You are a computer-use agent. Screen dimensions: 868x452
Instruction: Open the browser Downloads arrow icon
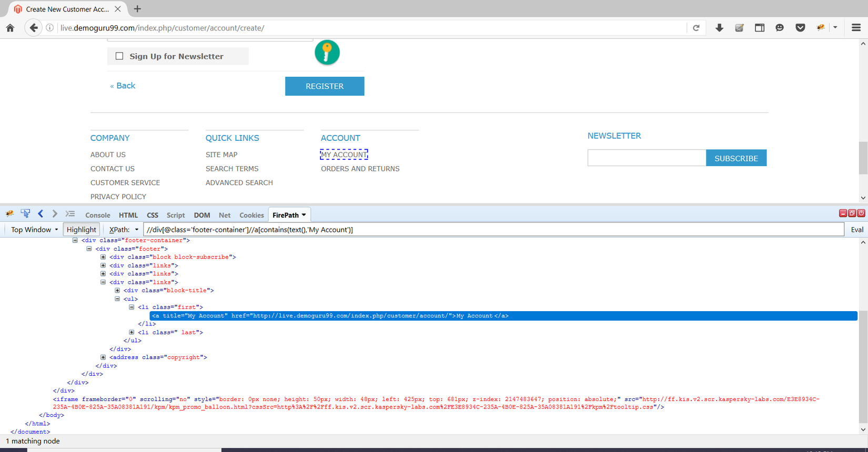(x=719, y=28)
